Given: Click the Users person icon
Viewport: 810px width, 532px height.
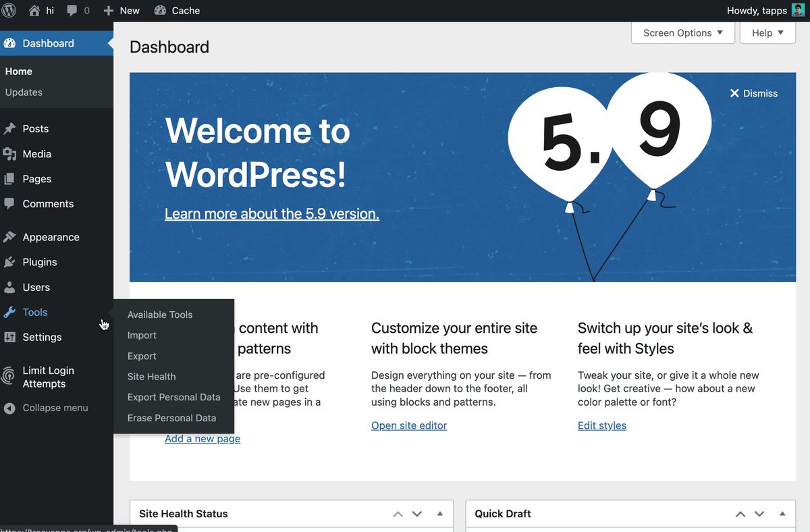Looking at the screenshot, I should point(9,287).
